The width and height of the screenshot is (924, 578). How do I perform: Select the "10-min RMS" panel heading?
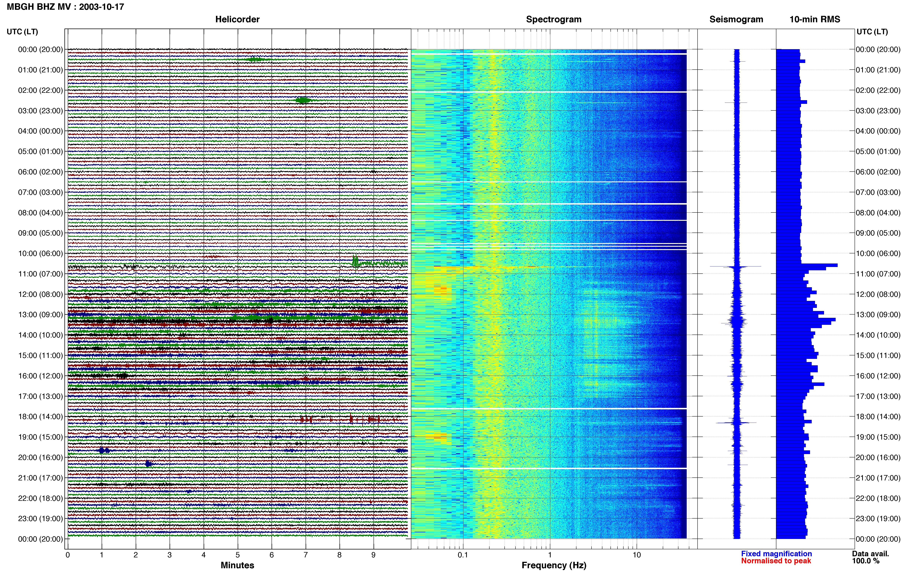click(x=815, y=20)
